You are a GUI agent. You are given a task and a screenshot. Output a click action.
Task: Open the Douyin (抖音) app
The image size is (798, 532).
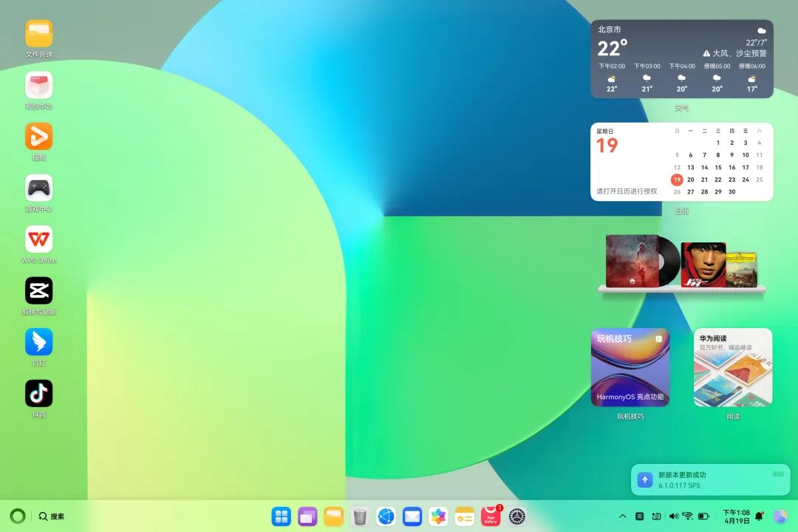(38, 394)
